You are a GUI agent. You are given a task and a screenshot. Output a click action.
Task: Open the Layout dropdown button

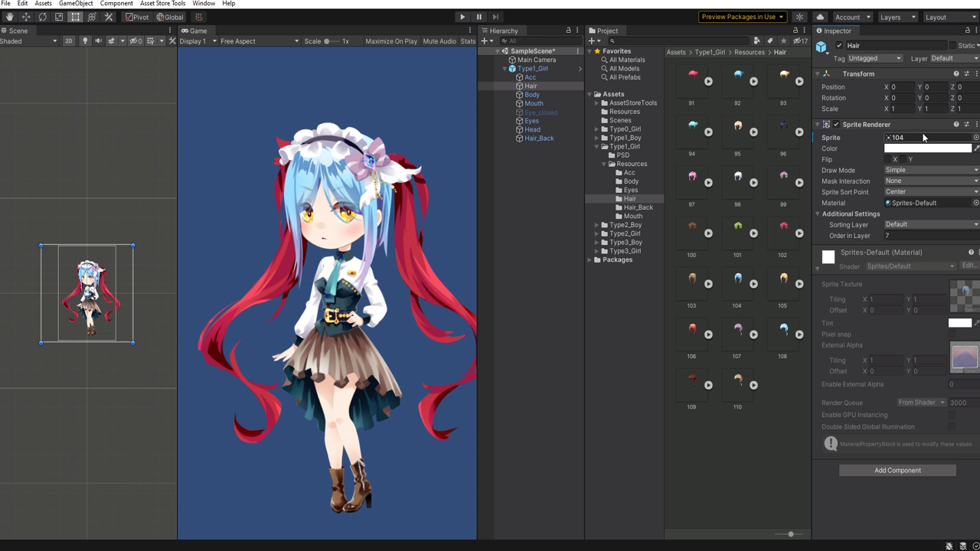pos(950,17)
